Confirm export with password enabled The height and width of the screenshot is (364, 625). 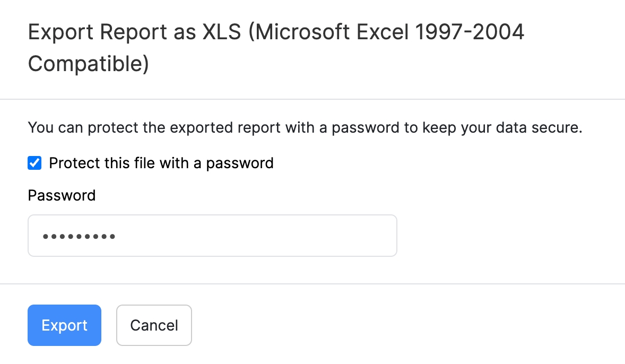click(64, 325)
